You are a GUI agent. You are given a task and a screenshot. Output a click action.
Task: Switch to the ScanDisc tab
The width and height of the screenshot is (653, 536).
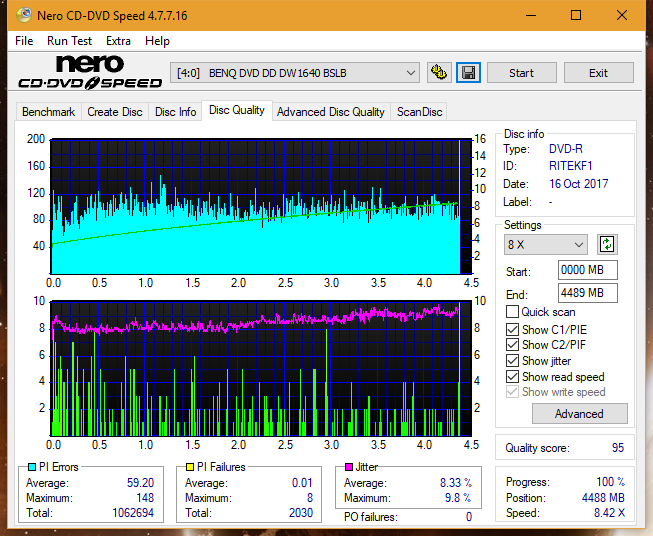[419, 112]
